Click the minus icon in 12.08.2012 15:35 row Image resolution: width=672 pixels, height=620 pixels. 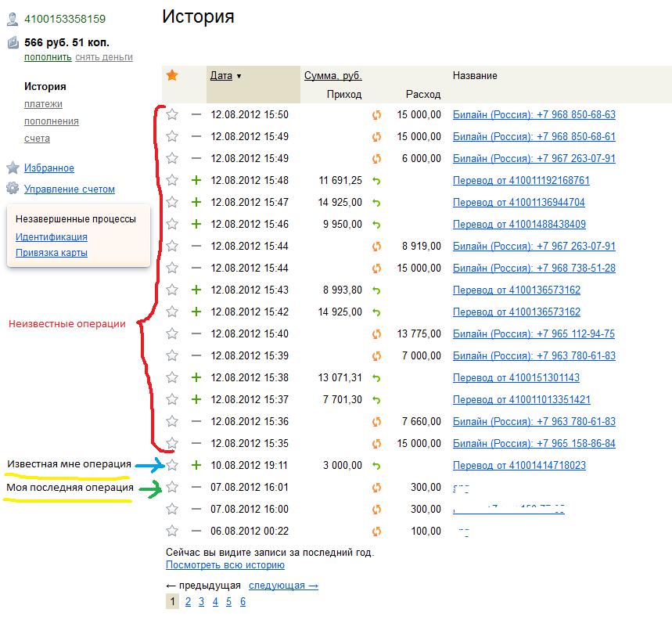coord(196,443)
